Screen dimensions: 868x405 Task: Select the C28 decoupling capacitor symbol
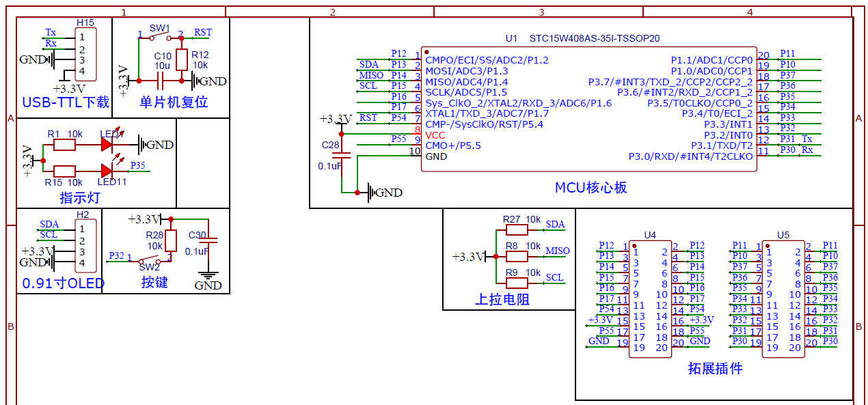[x=342, y=155]
